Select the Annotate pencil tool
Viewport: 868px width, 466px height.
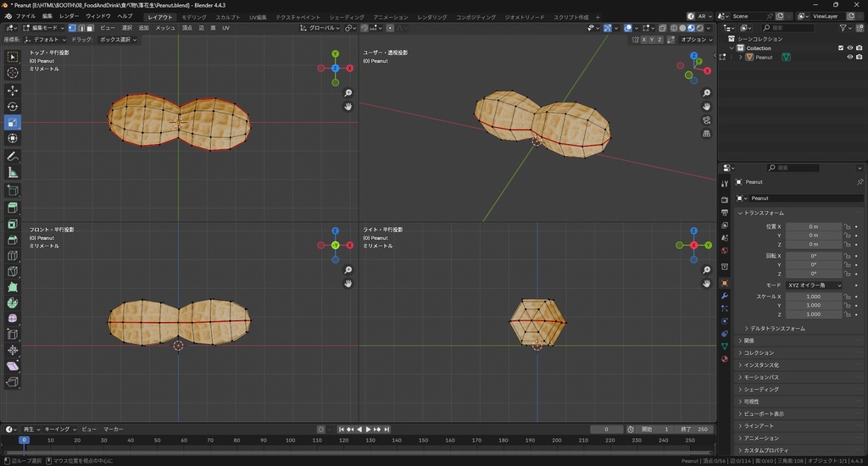point(13,157)
